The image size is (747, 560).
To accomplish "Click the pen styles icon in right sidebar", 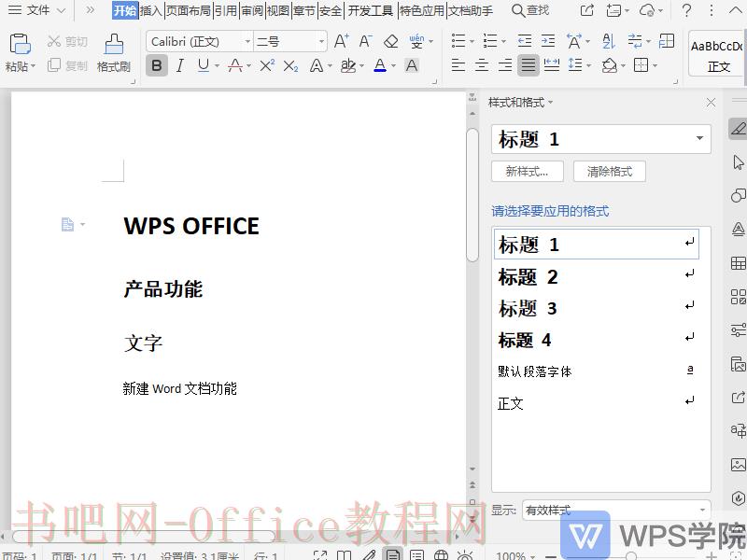I will 738,129.
